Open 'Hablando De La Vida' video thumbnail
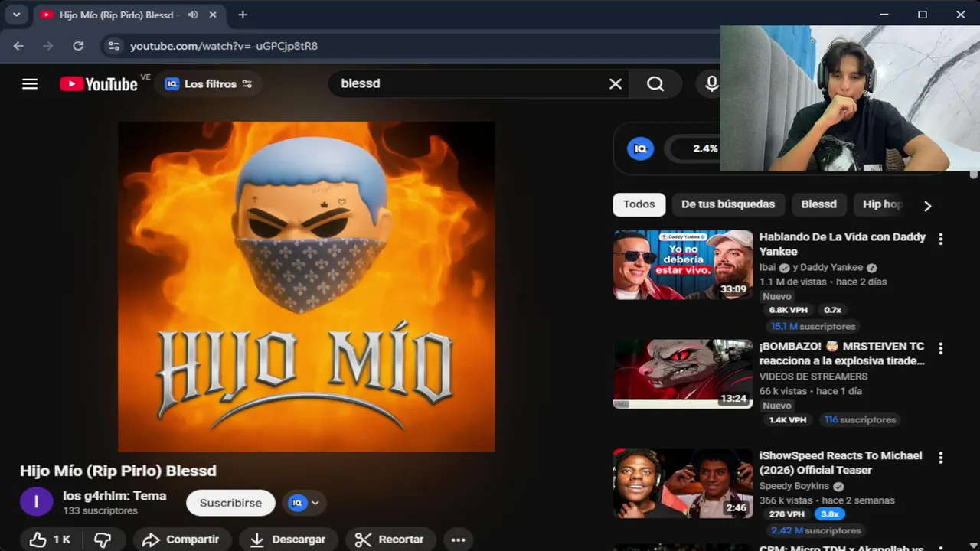The width and height of the screenshot is (980, 551). (x=683, y=265)
